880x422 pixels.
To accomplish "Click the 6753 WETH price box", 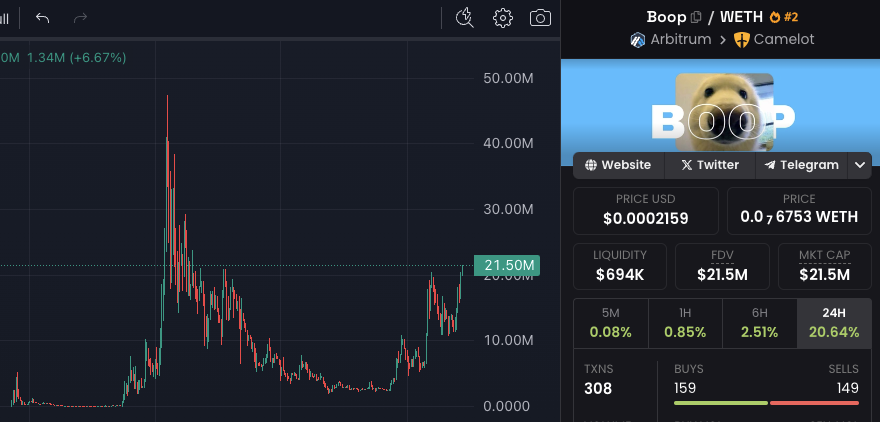I will 799,210.
